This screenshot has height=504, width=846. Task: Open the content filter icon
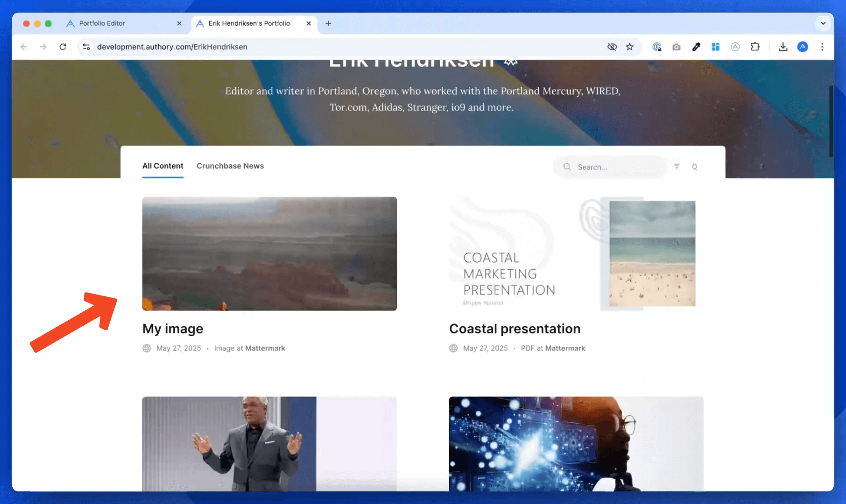pyautogui.click(x=677, y=167)
